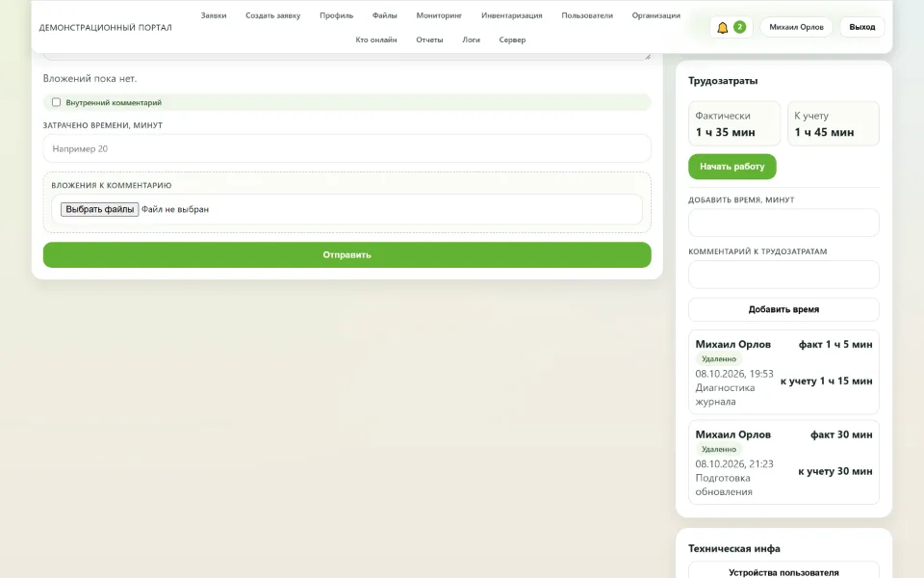Select the Диагностика журнала time entry text
This screenshot has width=924, height=578.
(x=725, y=395)
